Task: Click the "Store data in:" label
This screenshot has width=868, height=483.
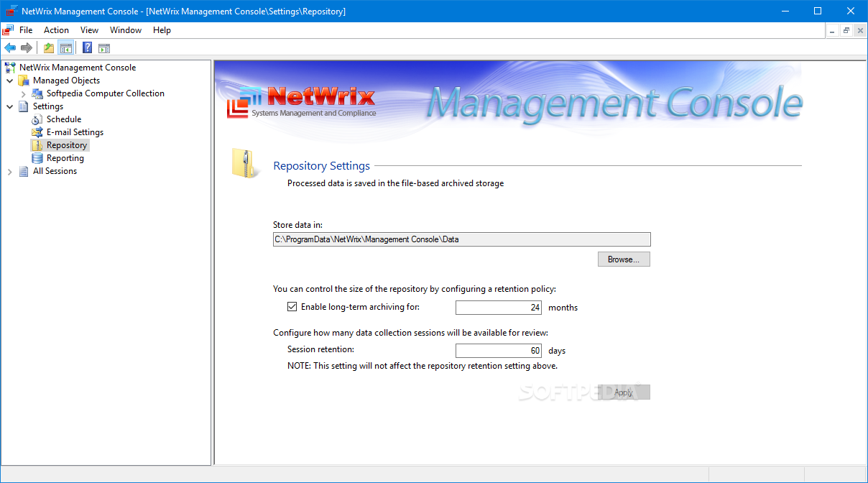Action: coord(297,225)
